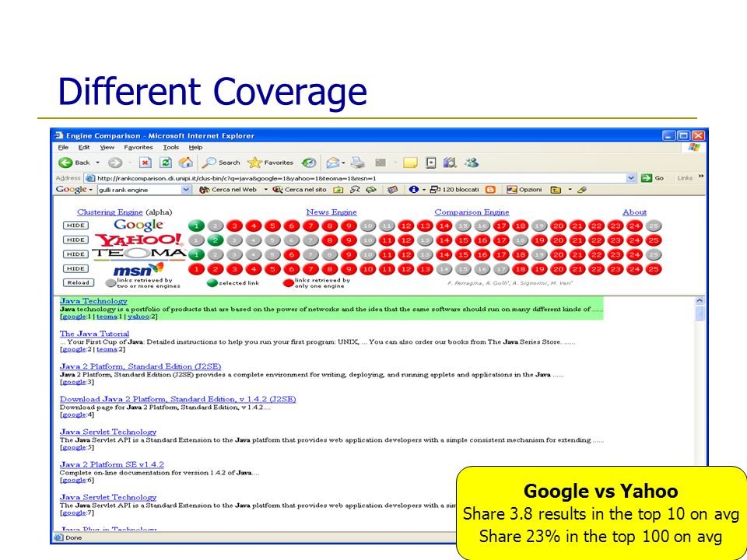The width and height of the screenshot is (747, 560).
Task: Click the highlighter pen icon
Action: click(582, 190)
